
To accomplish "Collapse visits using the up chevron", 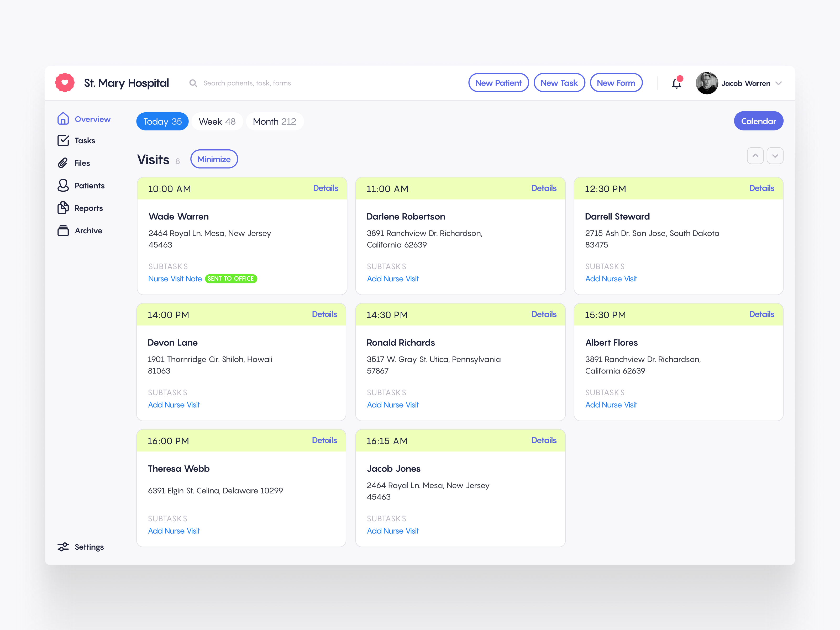I will pos(755,155).
